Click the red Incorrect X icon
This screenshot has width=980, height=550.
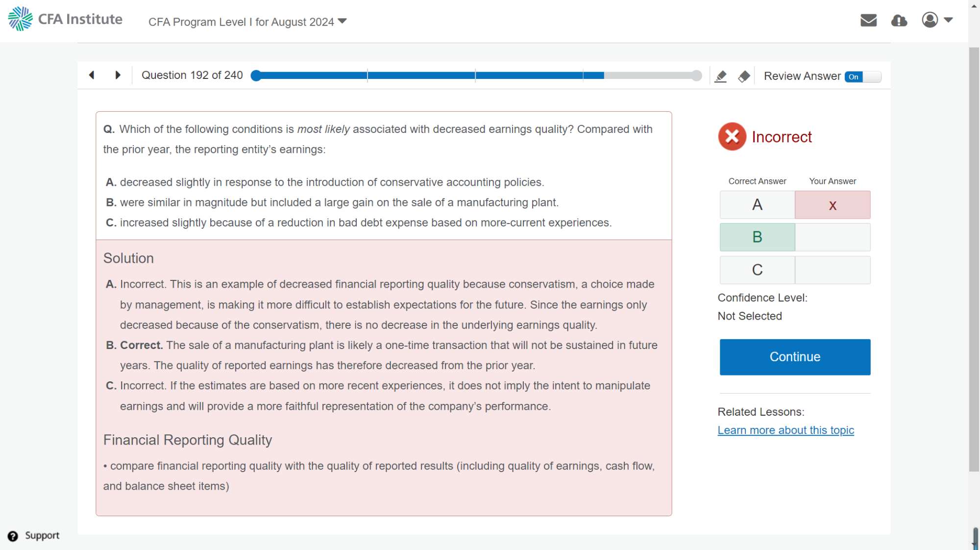click(732, 137)
